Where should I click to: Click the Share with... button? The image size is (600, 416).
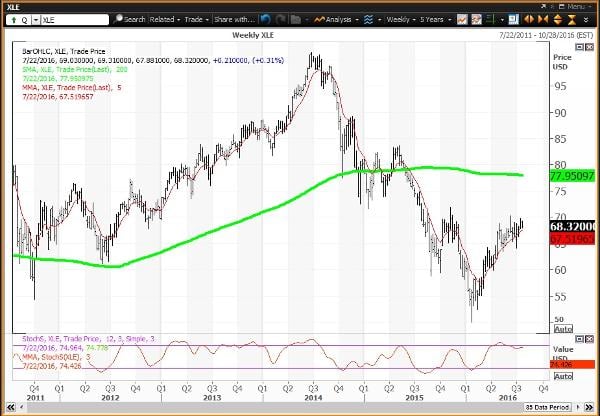point(234,19)
